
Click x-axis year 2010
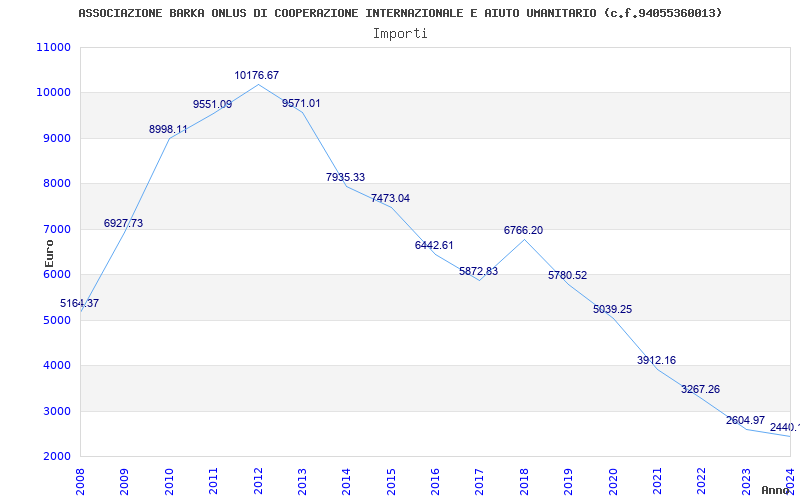click(169, 481)
